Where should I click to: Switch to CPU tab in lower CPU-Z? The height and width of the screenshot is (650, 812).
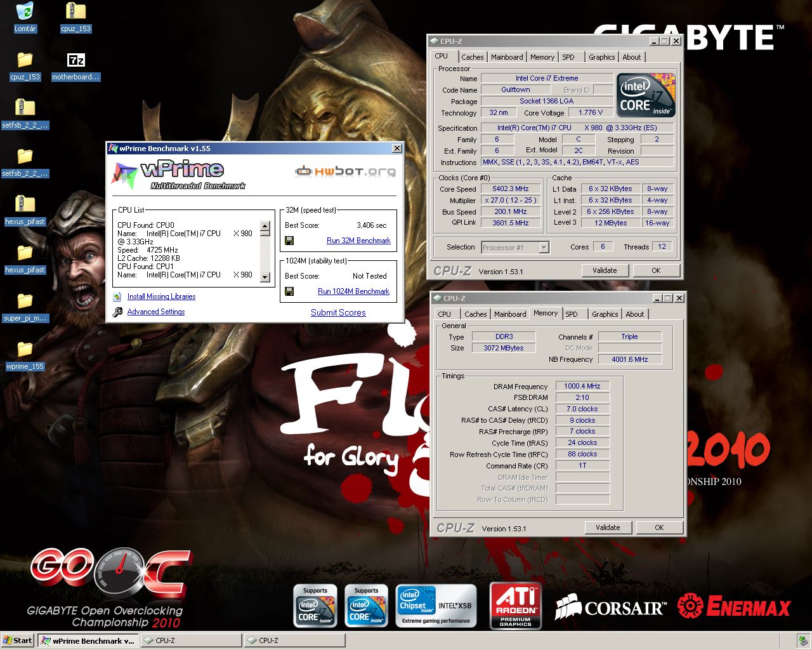(x=445, y=314)
